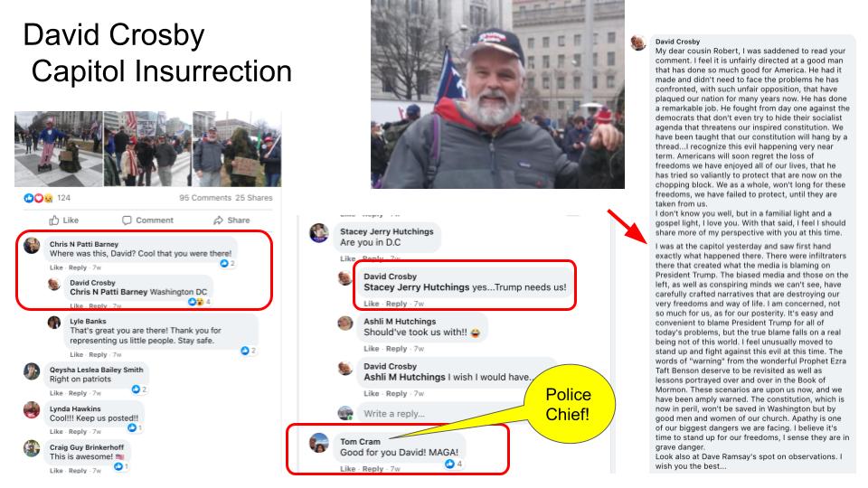Click like reaction count on Tom Cram's comment
Viewport: 868px width, 488px height.
(x=454, y=464)
